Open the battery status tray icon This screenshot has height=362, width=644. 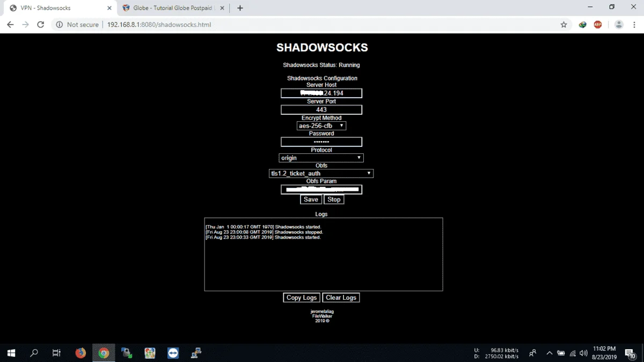point(561,353)
